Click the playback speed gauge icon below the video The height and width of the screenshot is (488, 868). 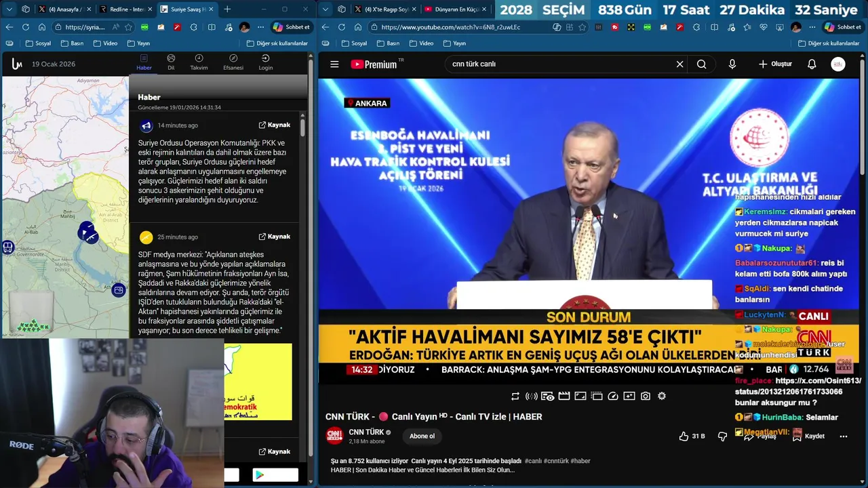point(613,396)
